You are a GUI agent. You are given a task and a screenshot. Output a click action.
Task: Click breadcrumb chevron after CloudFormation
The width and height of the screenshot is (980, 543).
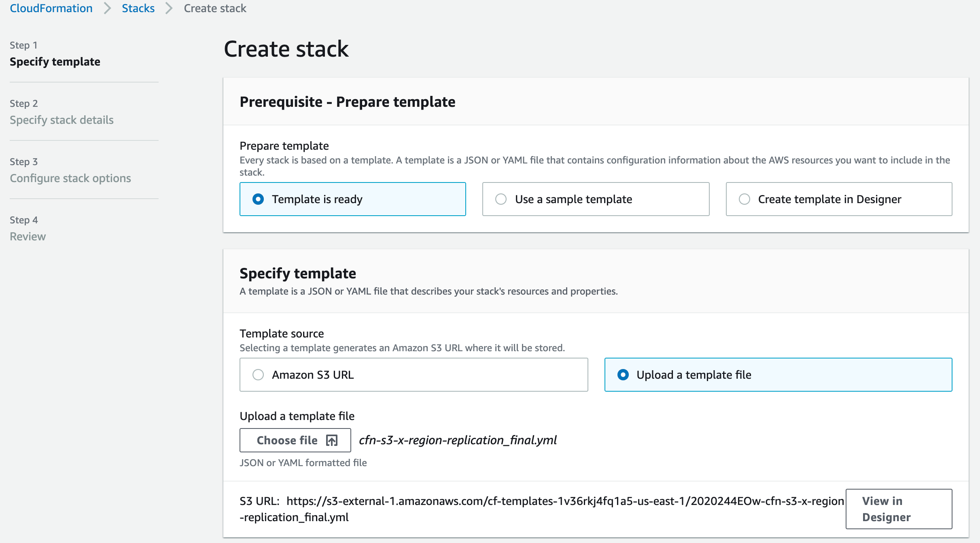[x=107, y=8]
